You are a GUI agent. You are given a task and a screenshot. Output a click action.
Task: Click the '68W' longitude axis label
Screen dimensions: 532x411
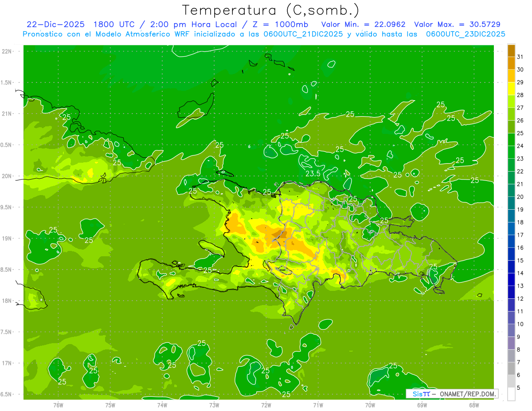point(474,405)
